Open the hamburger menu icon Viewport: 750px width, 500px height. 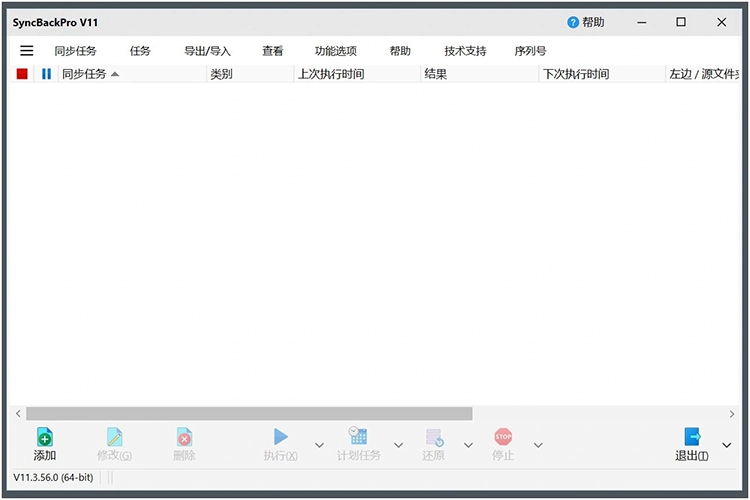[x=27, y=51]
